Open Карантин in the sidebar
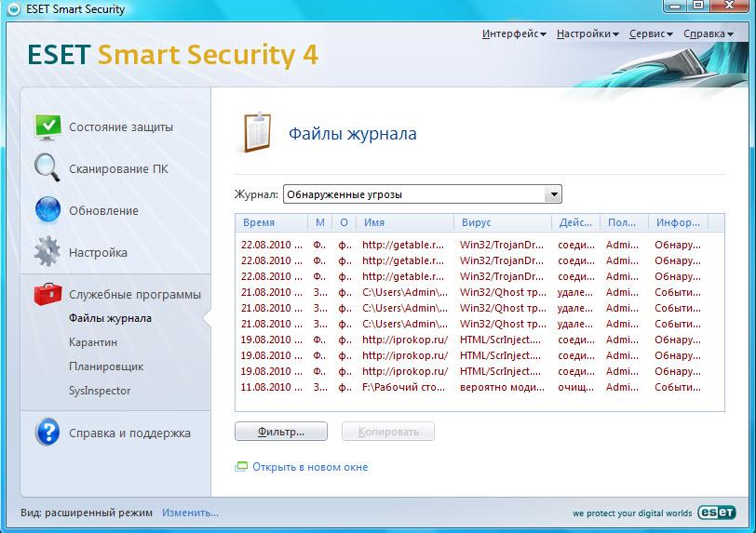The width and height of the screenshot is (756, 533). (x=93, y=342)
